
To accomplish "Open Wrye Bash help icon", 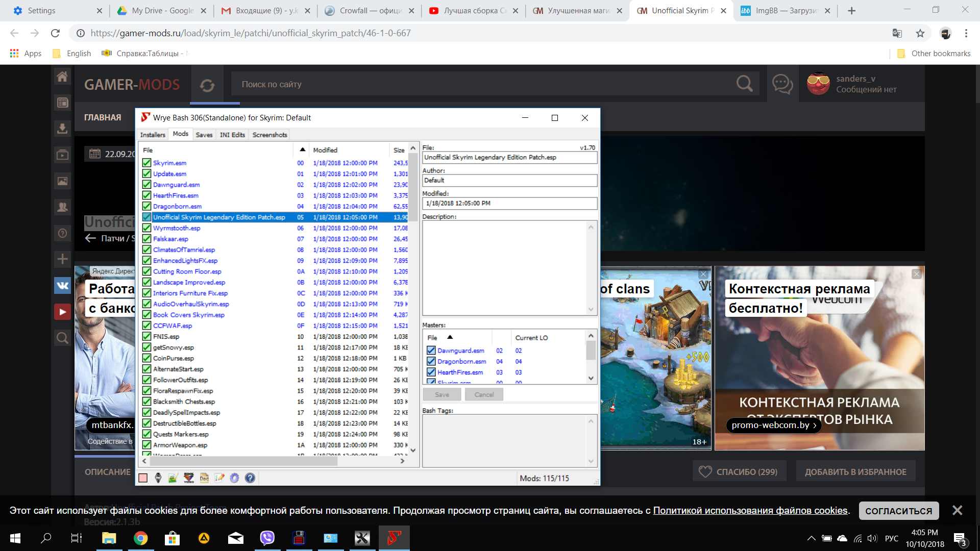I will click(x=250, y=478).
